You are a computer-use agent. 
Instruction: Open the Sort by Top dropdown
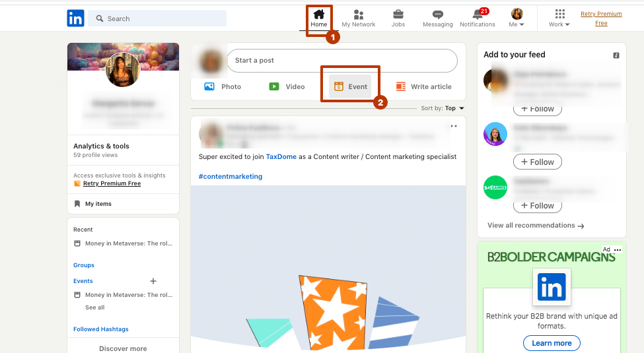point(443,108)
